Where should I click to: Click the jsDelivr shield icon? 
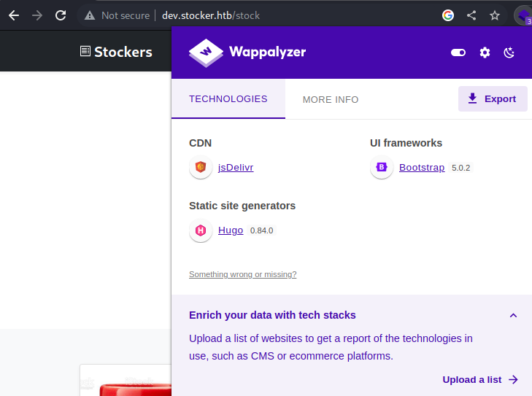[201, 167]
